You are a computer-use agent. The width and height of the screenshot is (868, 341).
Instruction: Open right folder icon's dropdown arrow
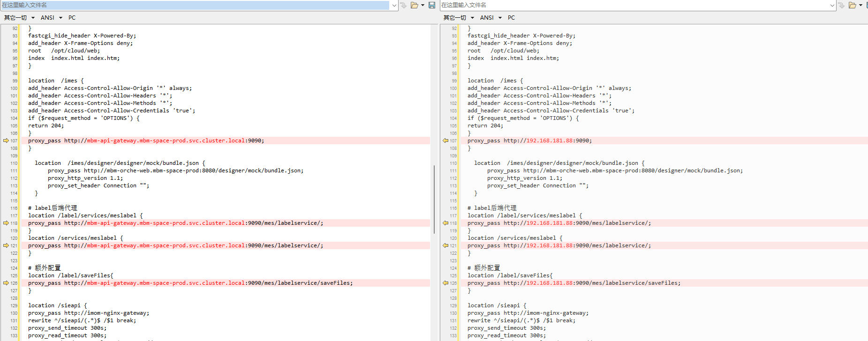861,5
